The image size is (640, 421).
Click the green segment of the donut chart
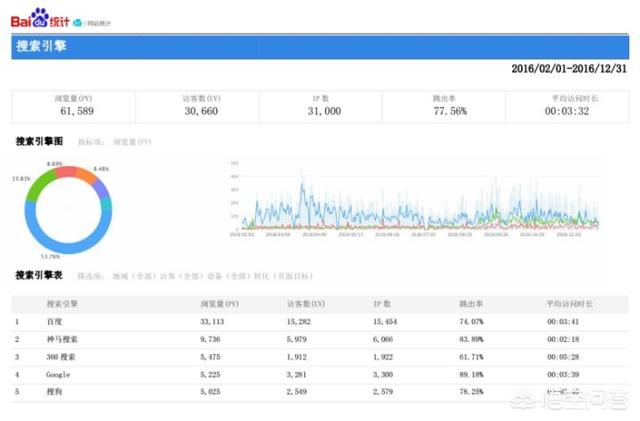[x=36, y=187]
